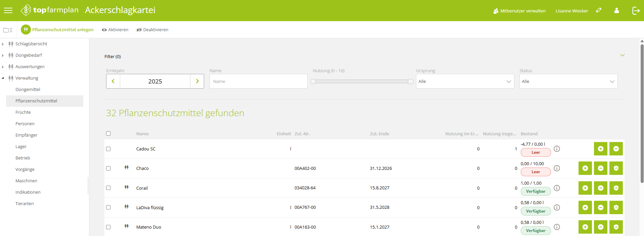Tick the checkbox for LaDiva flüssig

click(108, 207)
